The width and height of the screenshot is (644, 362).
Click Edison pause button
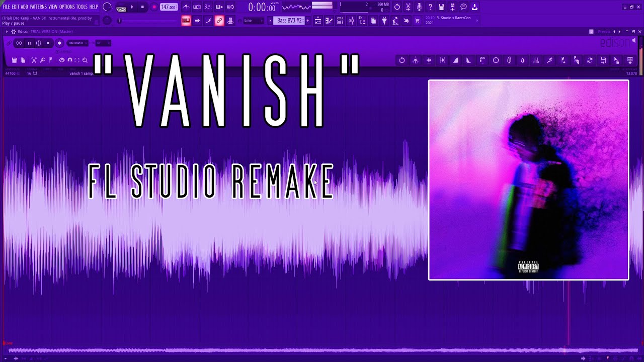click(x=29, y=43)
